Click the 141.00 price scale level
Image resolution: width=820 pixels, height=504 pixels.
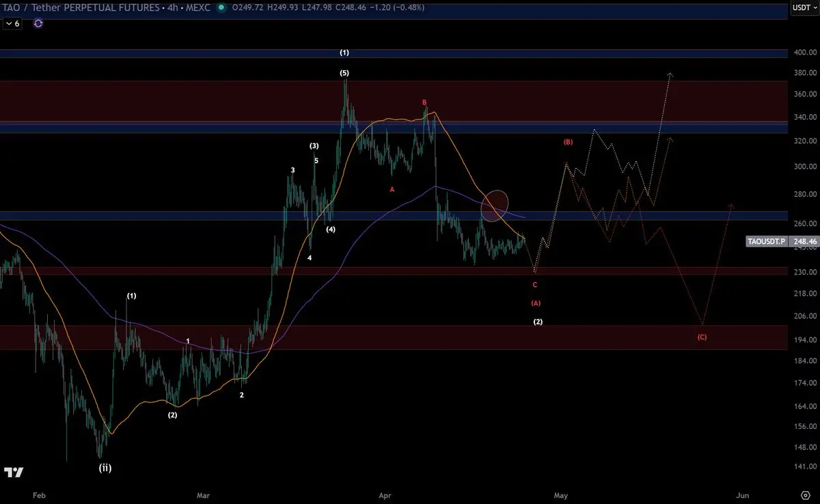[x=805, y=467]
